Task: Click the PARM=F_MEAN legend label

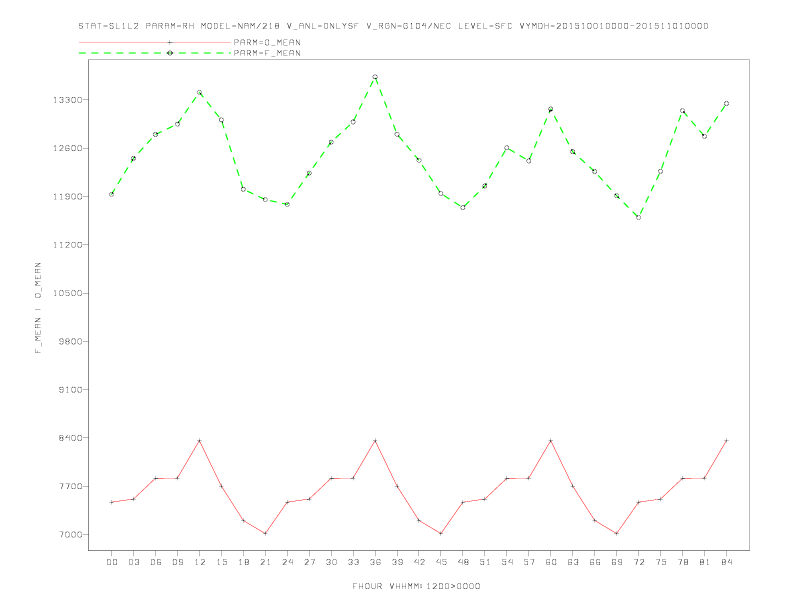Action: (x=267, y=53)
